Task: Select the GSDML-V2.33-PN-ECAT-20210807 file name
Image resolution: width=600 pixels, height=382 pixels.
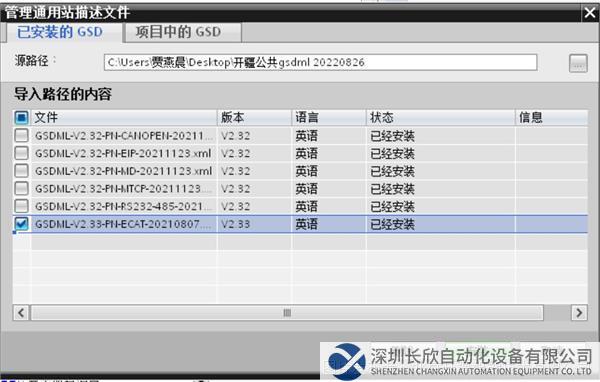Action: [x=123, y=224]
